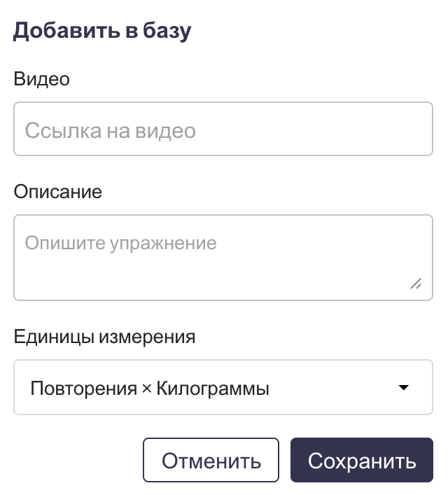Click the Единицы измерения label
Screen dimensions: 448x495
point(104,337)
